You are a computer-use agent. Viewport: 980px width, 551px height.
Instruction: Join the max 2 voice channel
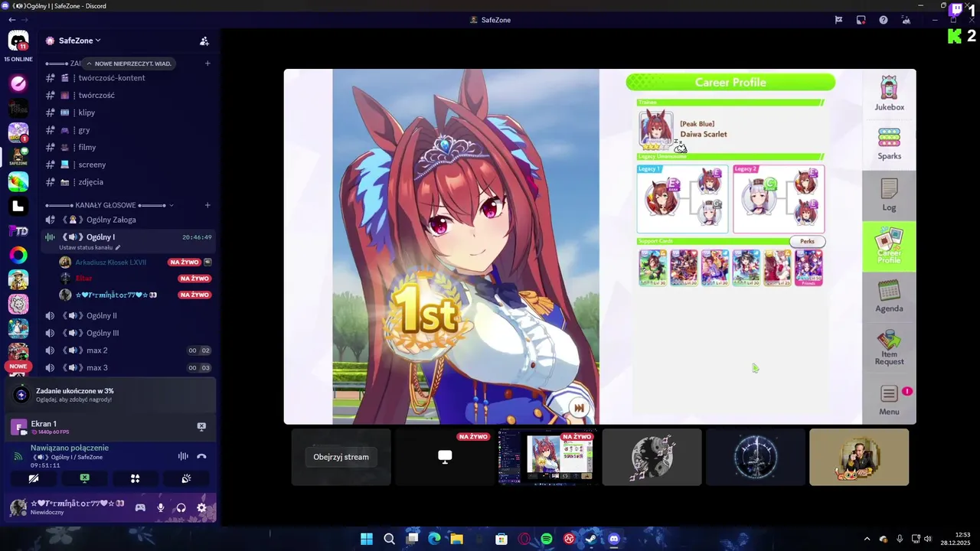[128, 350]
